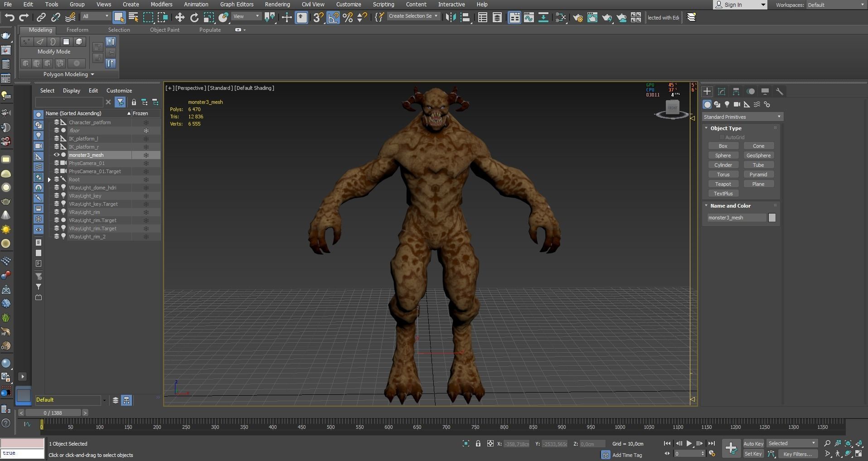The height and width of the screenshot is (461, 868).
Task: Collapse the Object Type rollout
Action: (x=706, y=128)
